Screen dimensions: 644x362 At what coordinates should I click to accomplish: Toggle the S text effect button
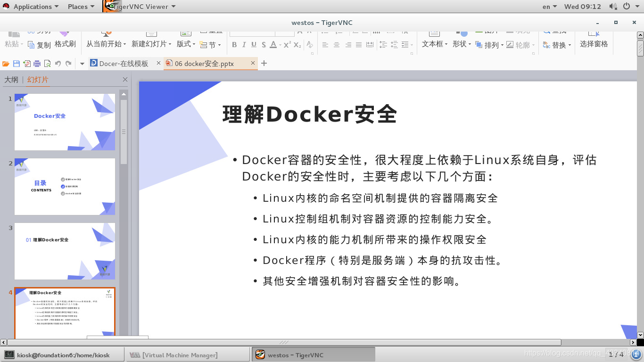(x=264, y=45)
